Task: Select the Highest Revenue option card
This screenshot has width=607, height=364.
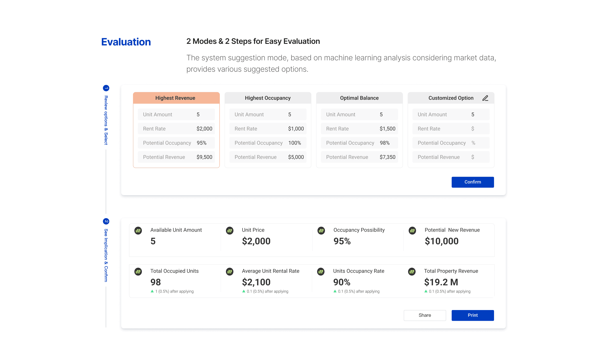Action: click(x=176, y=130)
